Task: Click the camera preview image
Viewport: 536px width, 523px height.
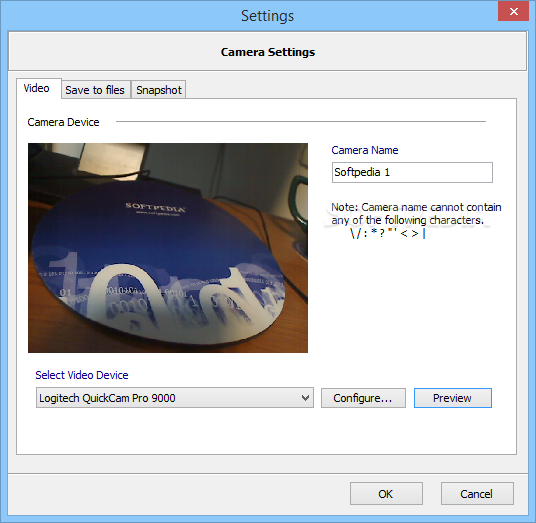Action: (x=168, y=248)
